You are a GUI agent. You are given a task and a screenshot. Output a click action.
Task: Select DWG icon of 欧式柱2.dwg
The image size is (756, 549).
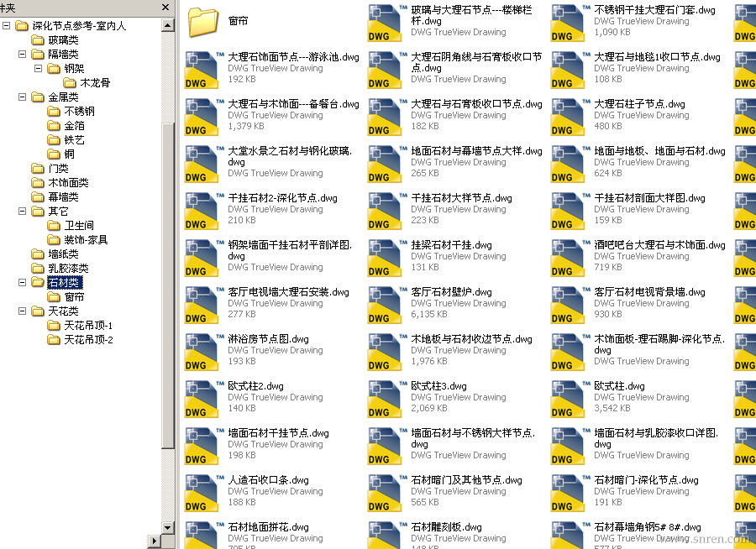(200, 399)
